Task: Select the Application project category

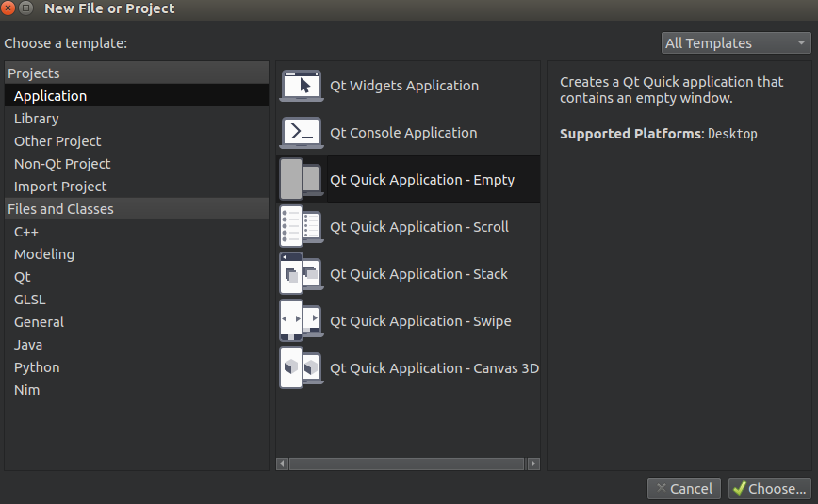Action: tap(136, 96)
